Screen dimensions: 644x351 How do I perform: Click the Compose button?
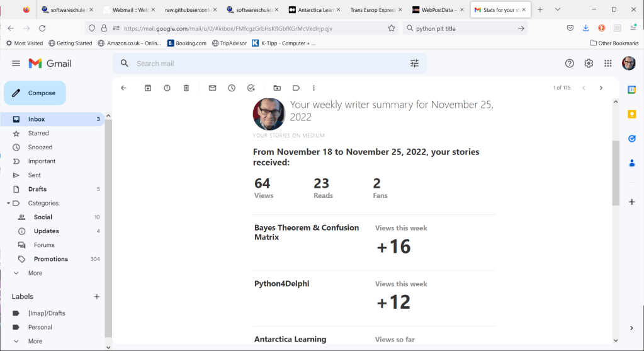pos(35,93)
